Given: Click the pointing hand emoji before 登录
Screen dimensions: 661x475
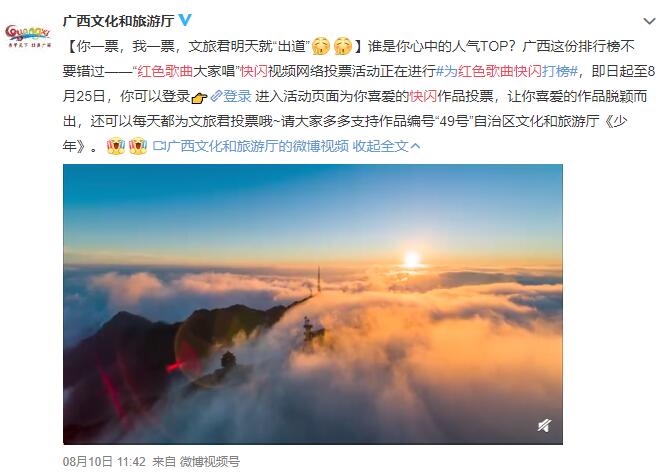Looking at the screenshot, I should tap(199, 97).
